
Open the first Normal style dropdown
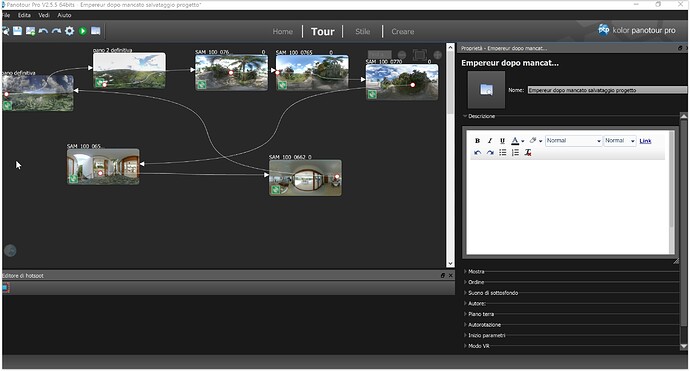pyautogui.click(x=573, y=141)
